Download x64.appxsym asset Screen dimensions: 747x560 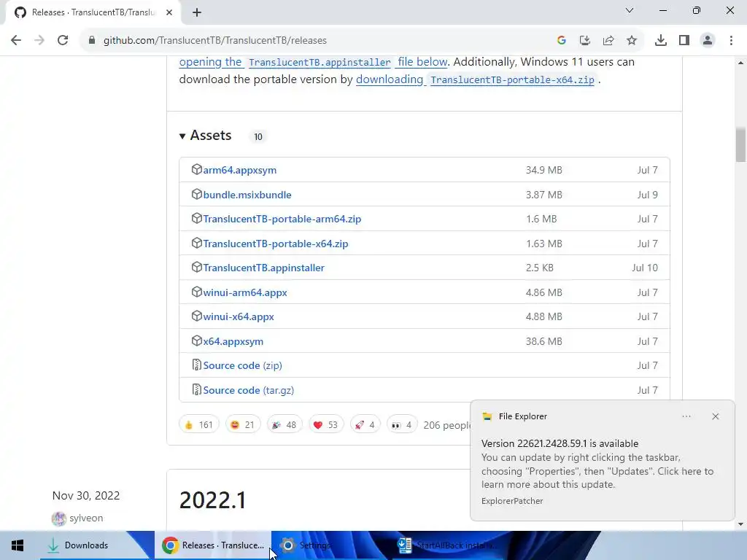click(x=233, y=341)
